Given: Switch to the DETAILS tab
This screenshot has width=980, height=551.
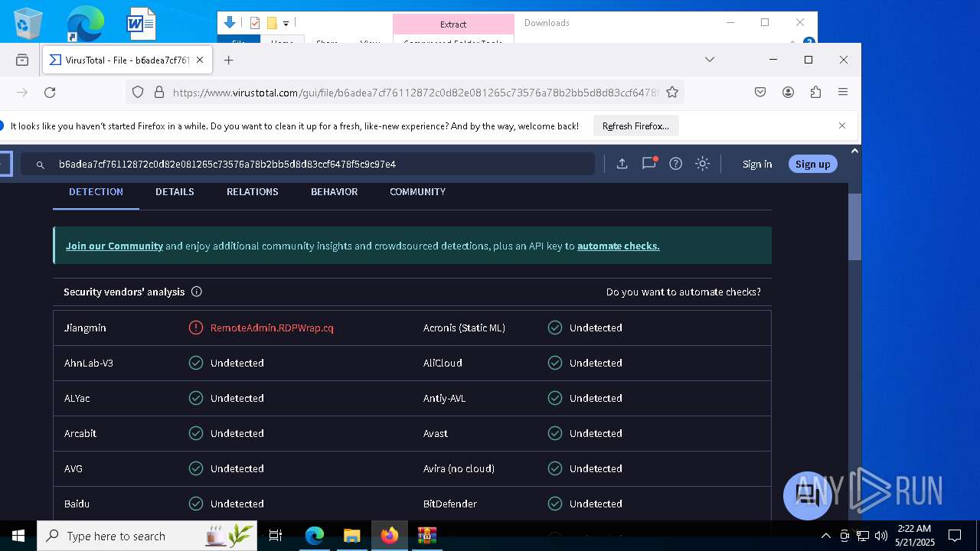Looking at the screenshot, I should coord(175,192).
